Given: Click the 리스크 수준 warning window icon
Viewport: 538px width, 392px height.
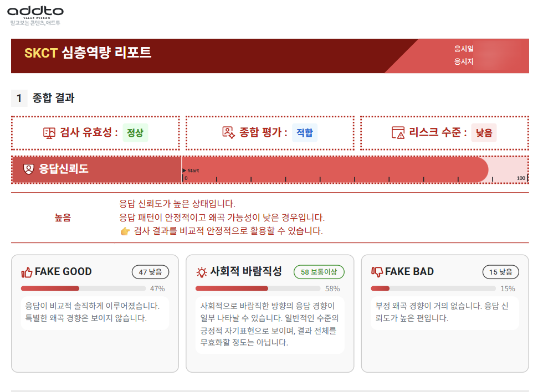Looking at the screenshot, I should (x=398, y=132).
